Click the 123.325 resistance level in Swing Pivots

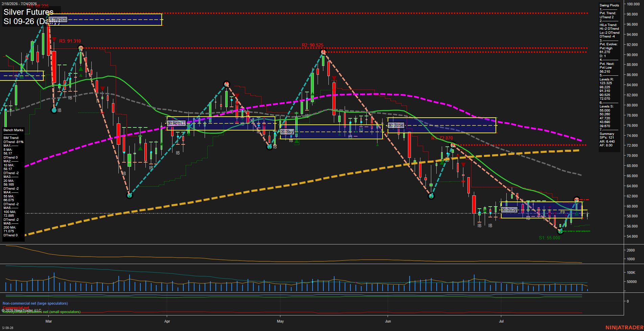point(605,83)
